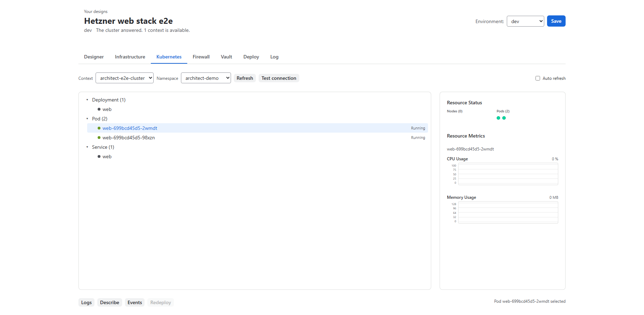Viewport: 644px width, 315px height.
Task: Switch to the Infrastructure tab
Action: tap(130, 57)
